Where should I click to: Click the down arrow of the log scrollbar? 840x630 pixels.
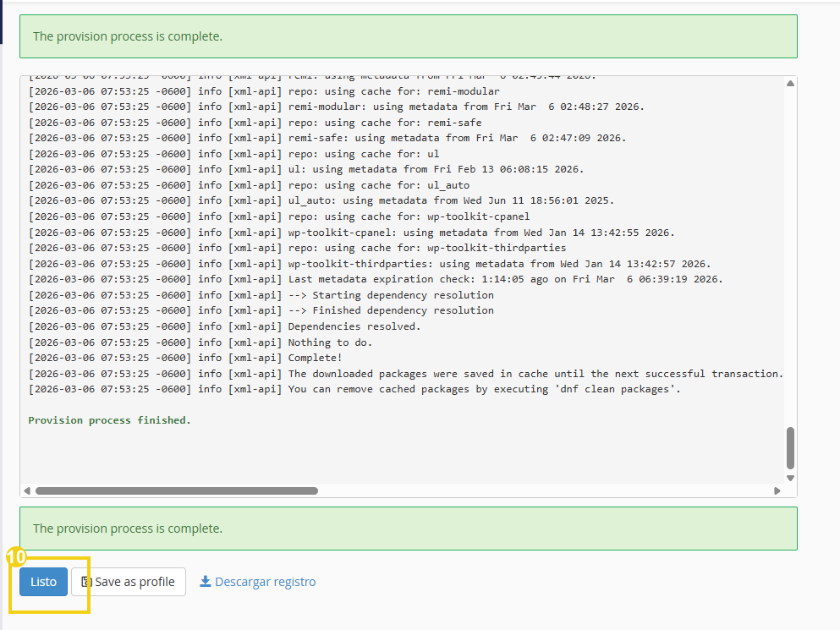click(x=789, y=478)
